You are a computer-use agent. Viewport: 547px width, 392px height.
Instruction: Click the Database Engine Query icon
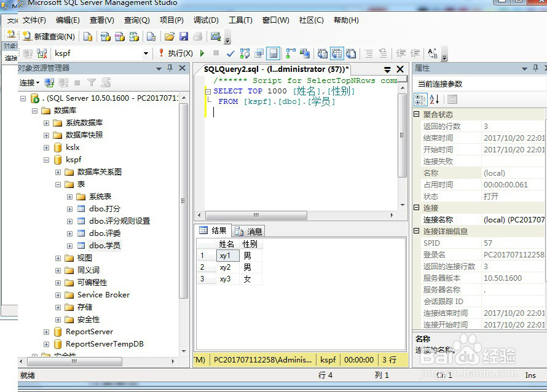88,36
